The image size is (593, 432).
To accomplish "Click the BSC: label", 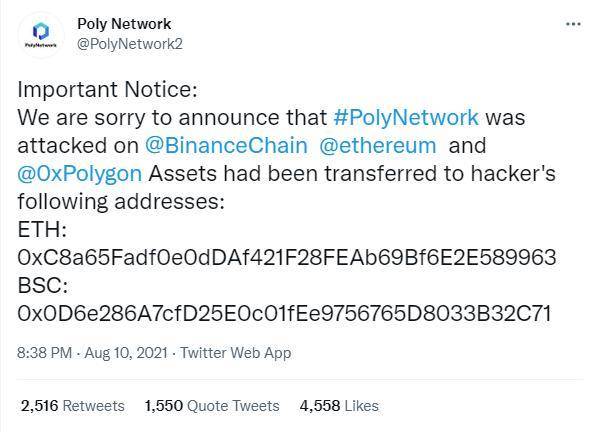I will [x=43, y=286].
